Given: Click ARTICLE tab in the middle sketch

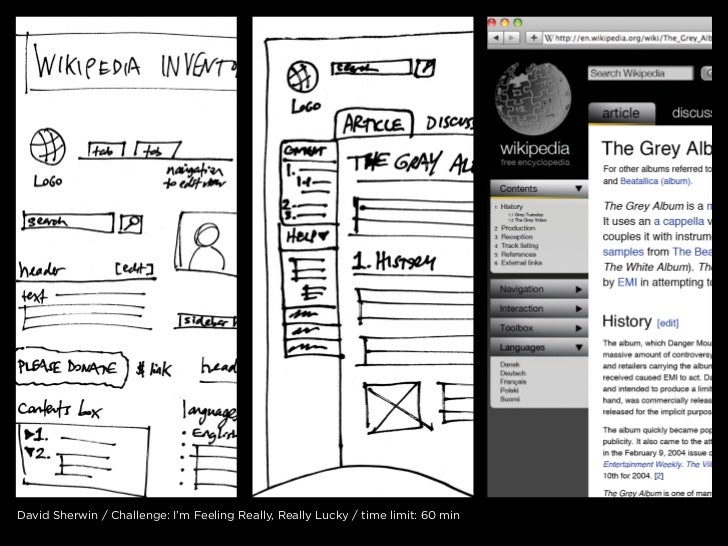Looking at the screenshot, I should coord(374,124).
